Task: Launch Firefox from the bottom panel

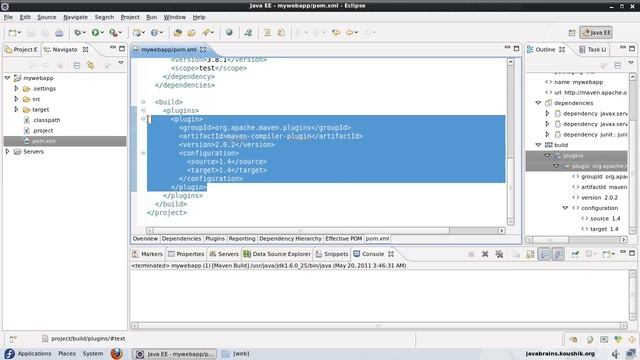Action: [117, 353]
